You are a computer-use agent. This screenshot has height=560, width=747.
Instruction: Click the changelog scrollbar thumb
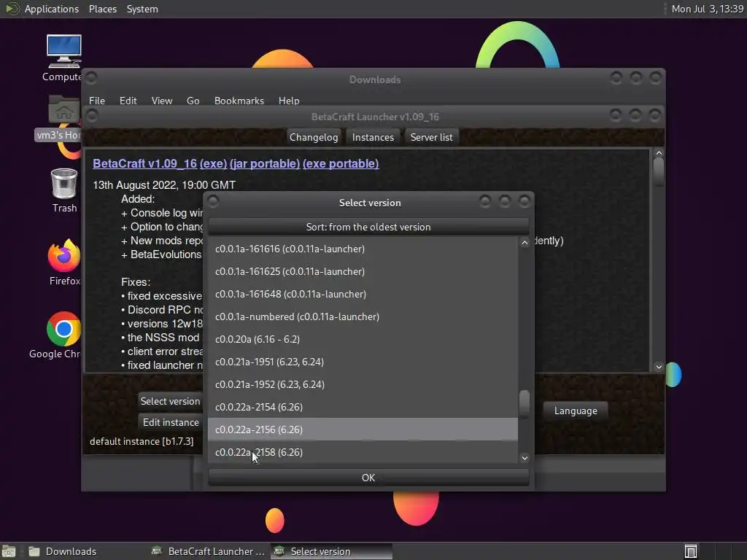tap(659, 172)
